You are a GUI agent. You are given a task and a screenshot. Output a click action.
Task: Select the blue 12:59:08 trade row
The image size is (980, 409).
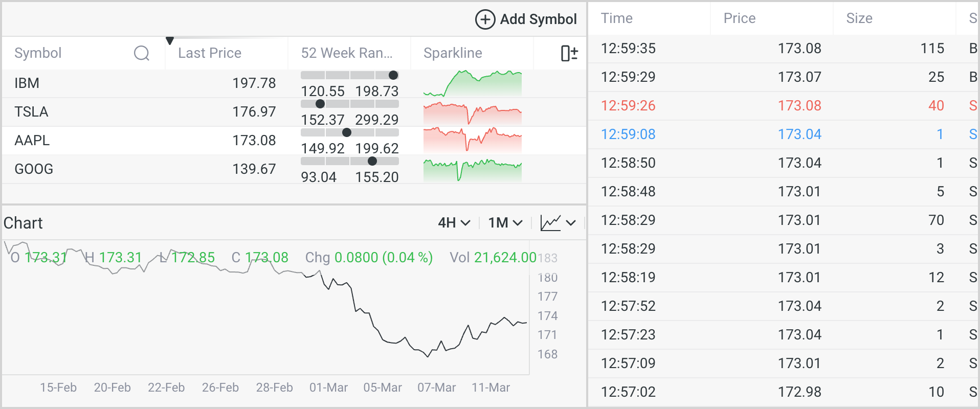click(x=783, y=134)
